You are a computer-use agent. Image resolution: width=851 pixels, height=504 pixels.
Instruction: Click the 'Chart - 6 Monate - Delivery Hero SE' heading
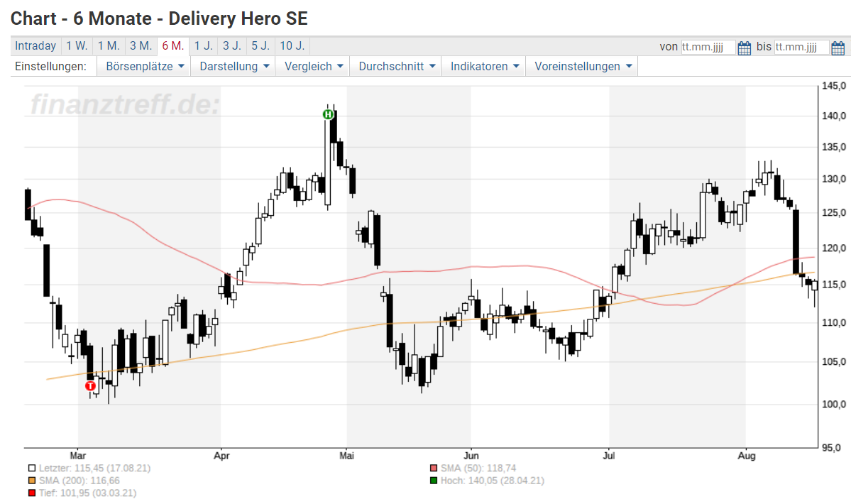click(x=159, y=18)
